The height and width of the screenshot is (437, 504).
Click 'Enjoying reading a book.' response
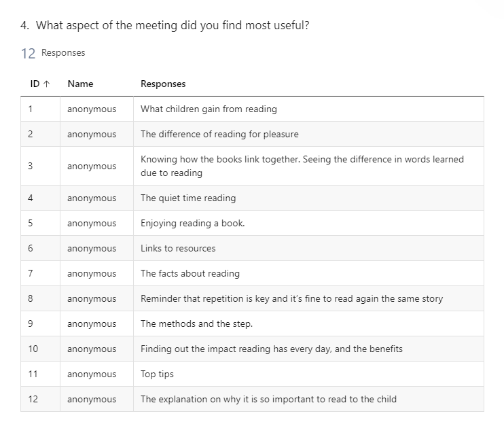coord(192,223)
